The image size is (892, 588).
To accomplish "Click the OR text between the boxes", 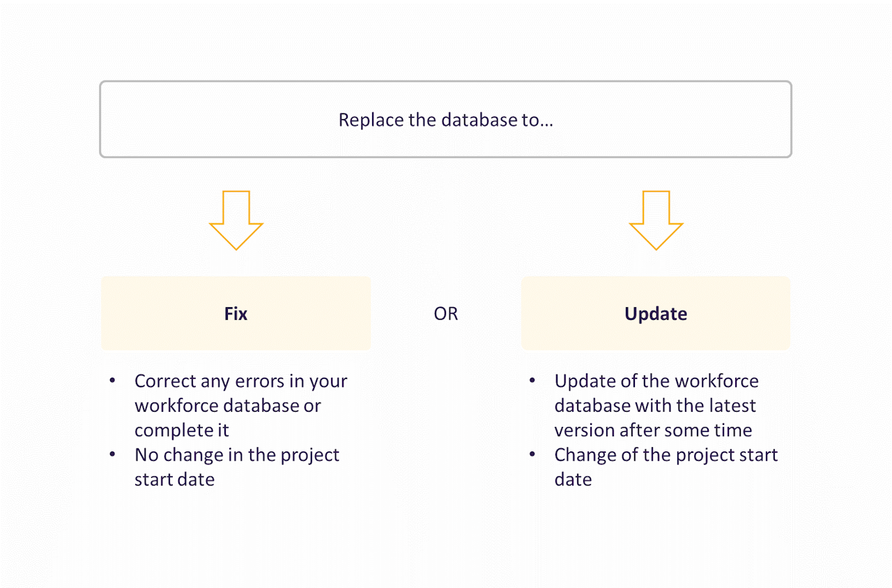I will point(446,314).
